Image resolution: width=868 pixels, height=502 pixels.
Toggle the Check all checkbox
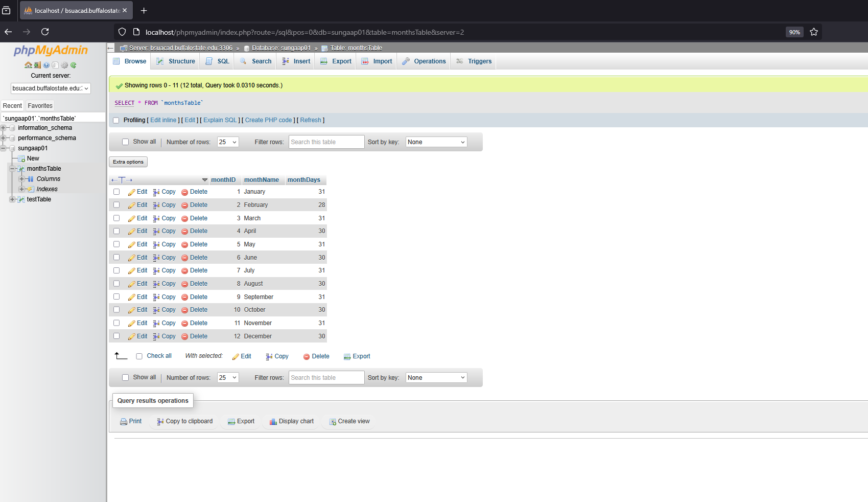[x=139, y=356]
